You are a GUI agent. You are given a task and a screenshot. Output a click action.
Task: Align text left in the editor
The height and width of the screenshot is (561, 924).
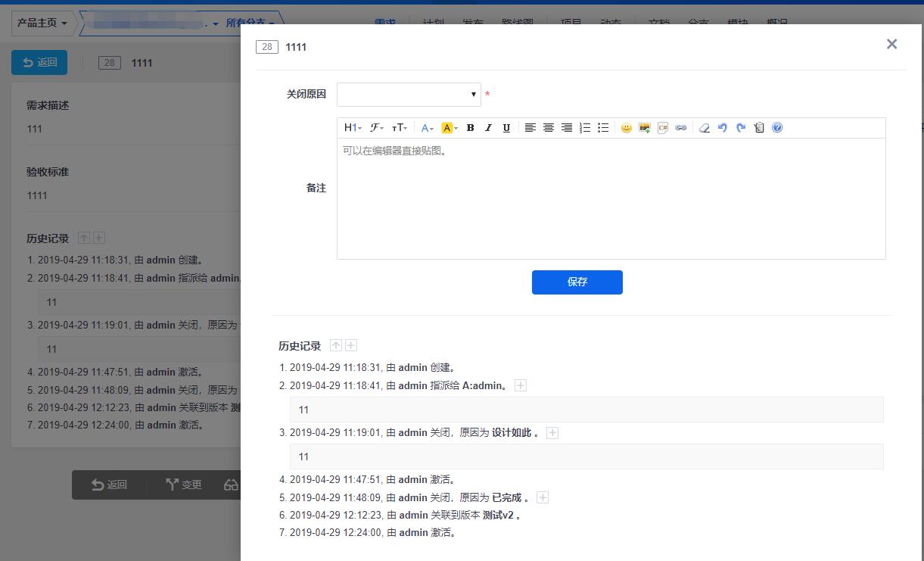coord(530,128)
